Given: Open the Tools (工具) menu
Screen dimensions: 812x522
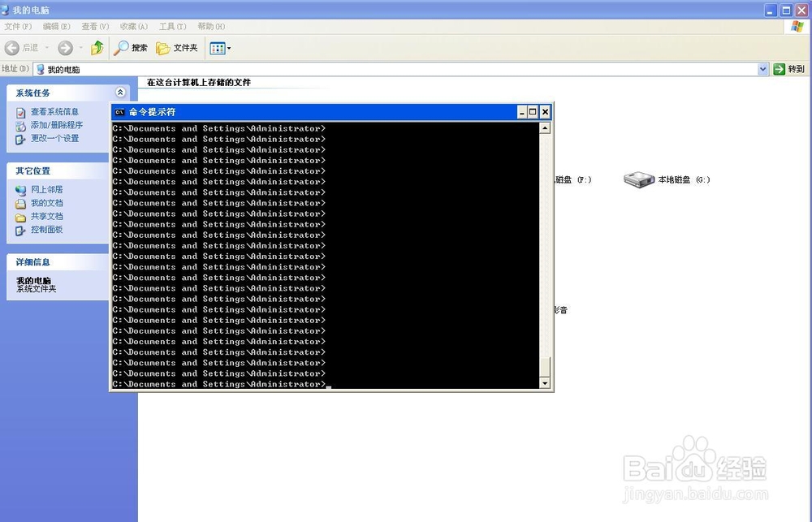Looking at the screenshot, I should [x=172, y=27].
